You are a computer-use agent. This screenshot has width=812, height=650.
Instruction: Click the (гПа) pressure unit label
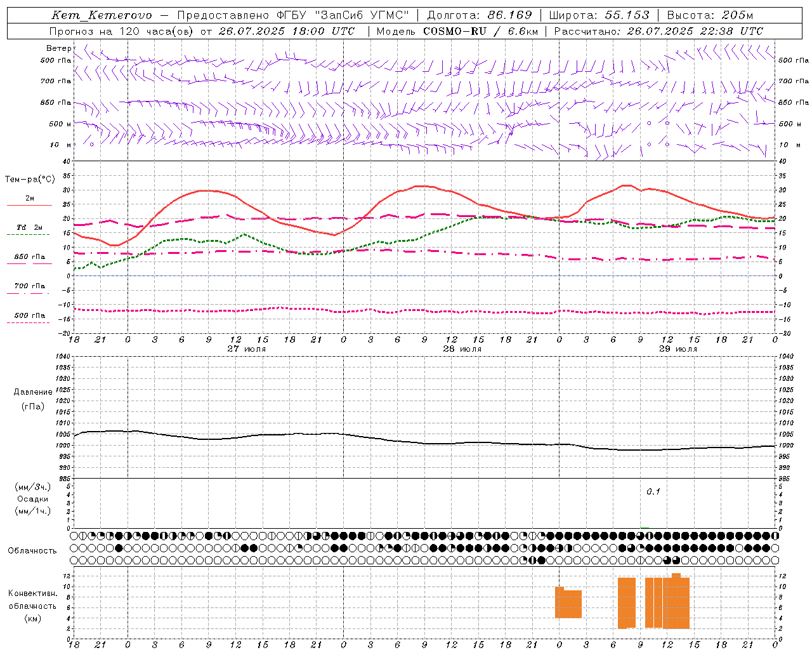tap(32, 407)
